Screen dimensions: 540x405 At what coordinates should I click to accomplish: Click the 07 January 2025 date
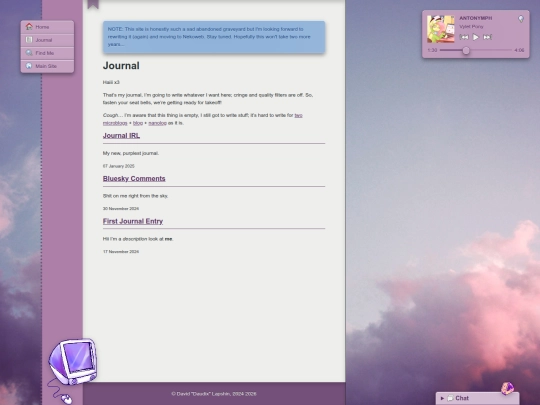pos(118,166)
